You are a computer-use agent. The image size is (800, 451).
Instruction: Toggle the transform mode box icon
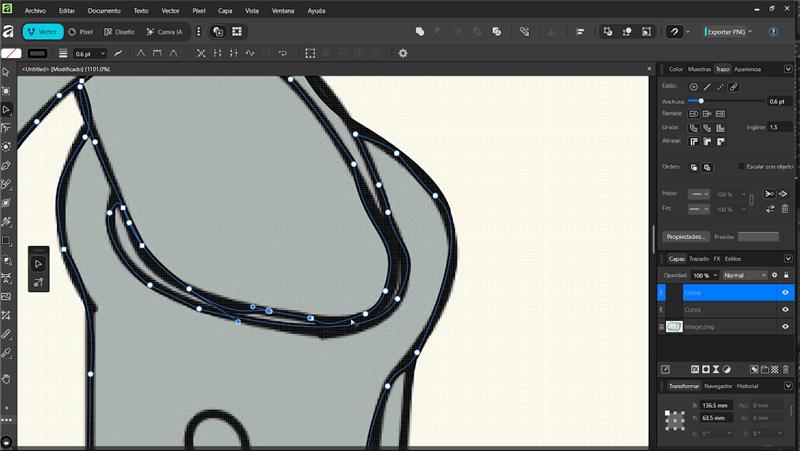coord(310,53)
